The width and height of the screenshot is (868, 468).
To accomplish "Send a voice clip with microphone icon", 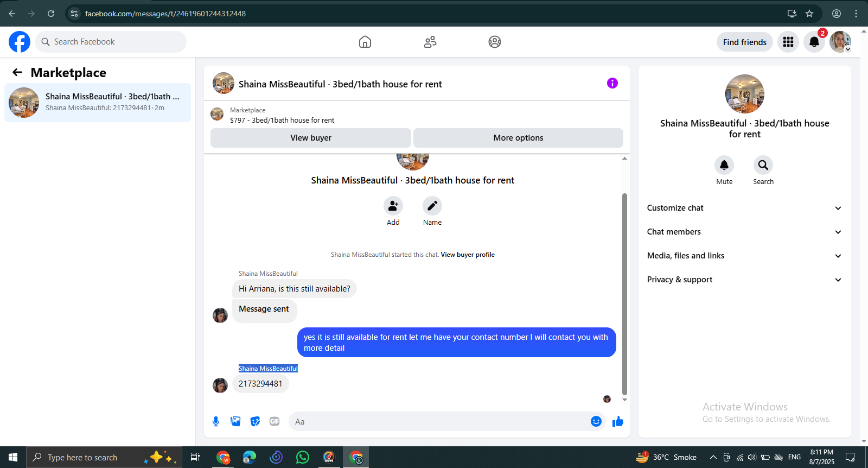I will click(x=216, y=421).
